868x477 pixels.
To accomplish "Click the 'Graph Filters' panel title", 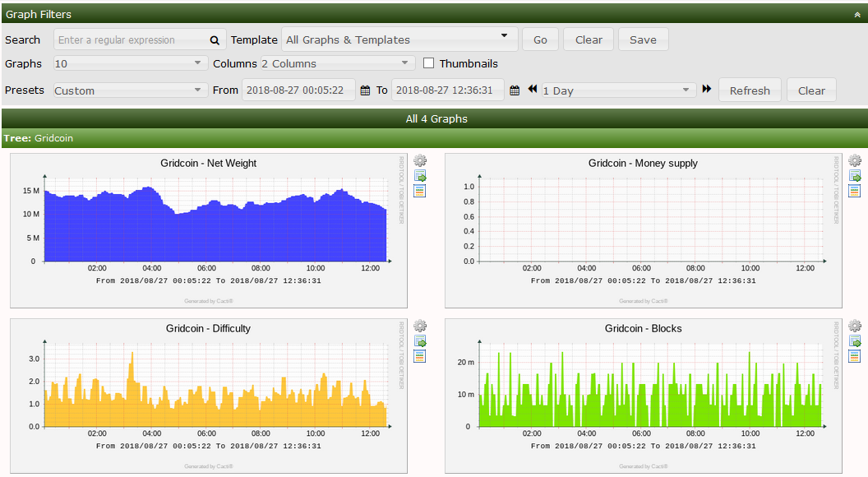I will click(x=38, y=15).
